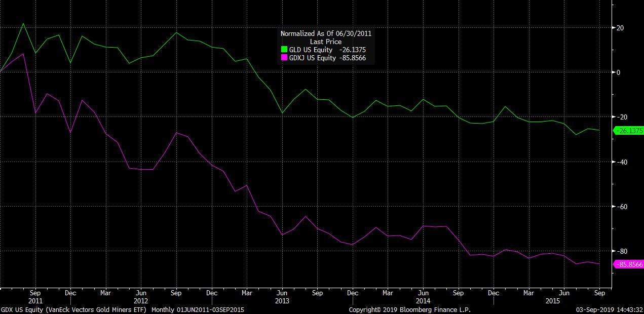The height and width of the screenshot is (314, 644).
Task: Click the Bloomberg Finance L.P. copyright text
Action: click(410, 309)
